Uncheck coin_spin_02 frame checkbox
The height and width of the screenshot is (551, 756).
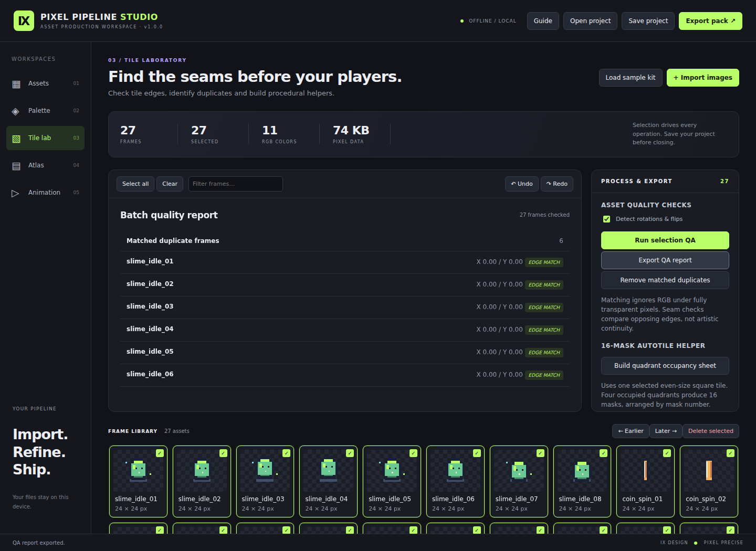(730, 453)
